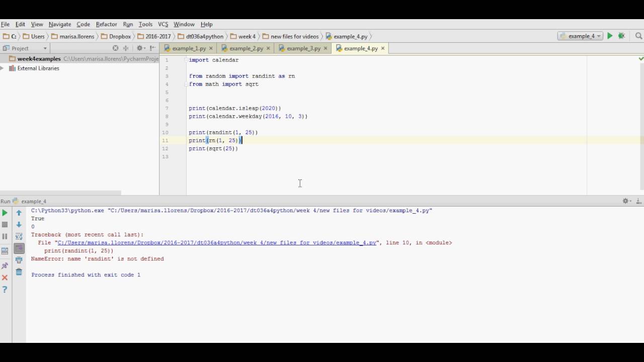Open the example_4 run configuration dropdown

click(x=580, y=36)
